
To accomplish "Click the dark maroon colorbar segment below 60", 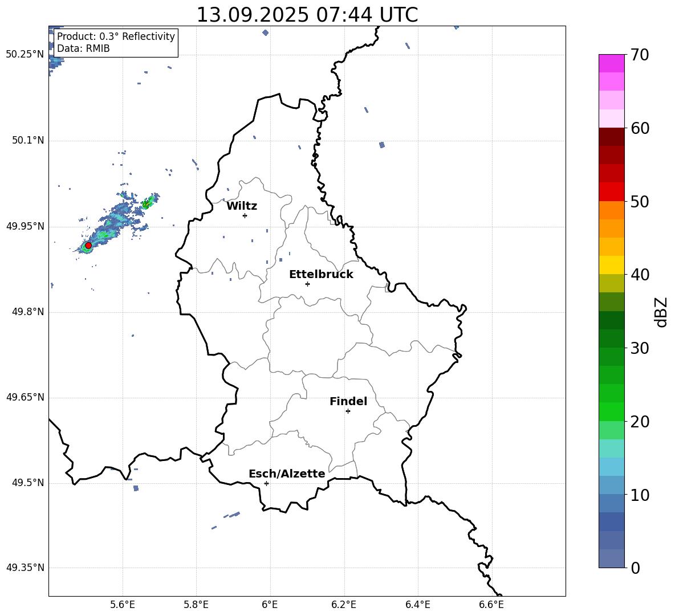I will [611, 137].
